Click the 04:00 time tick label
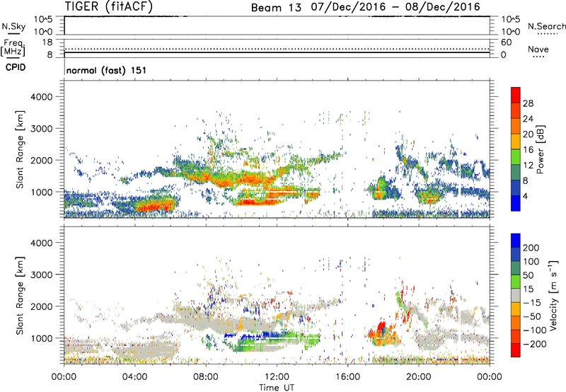The image size is (566, 392). point(134,377)
